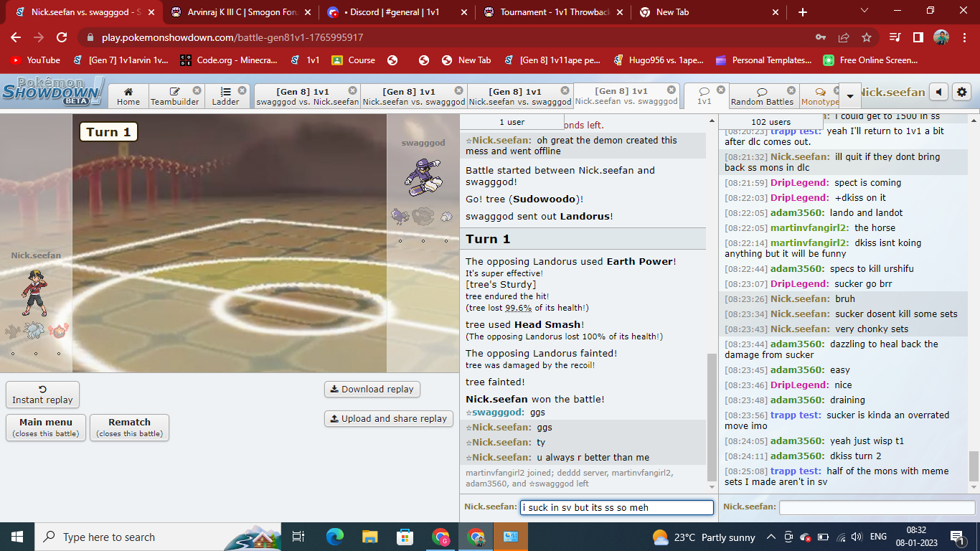Image resolution: width=980 pixels, height=551 pixels.
Task: Open the browser tab search chevron
Action: click(864, 11)
